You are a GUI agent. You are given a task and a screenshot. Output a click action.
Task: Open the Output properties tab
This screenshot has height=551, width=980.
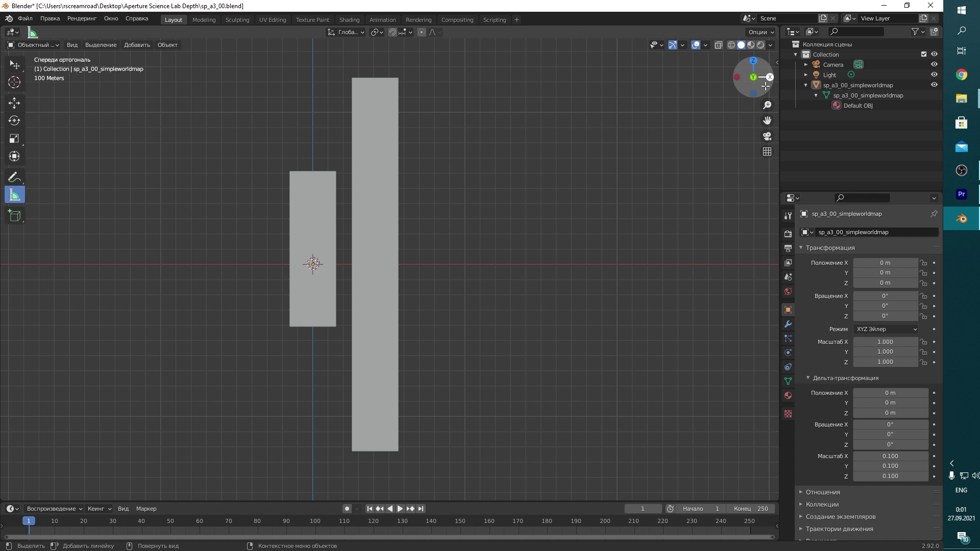(788, 248)
